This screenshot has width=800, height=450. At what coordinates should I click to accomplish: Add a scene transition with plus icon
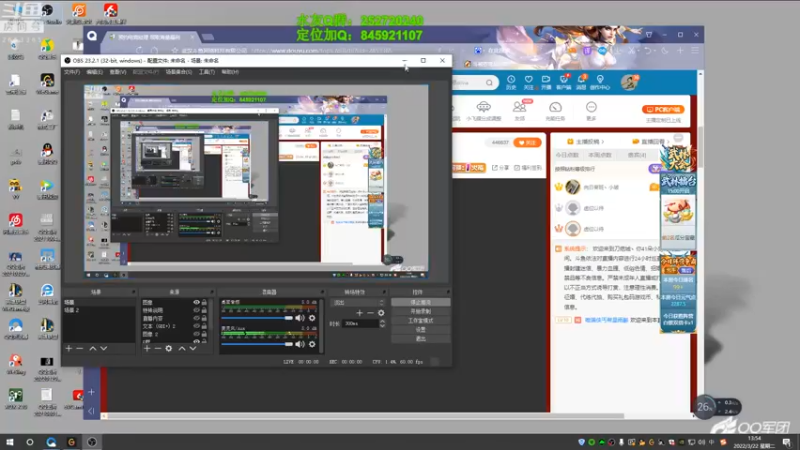(x=359, y=313)
